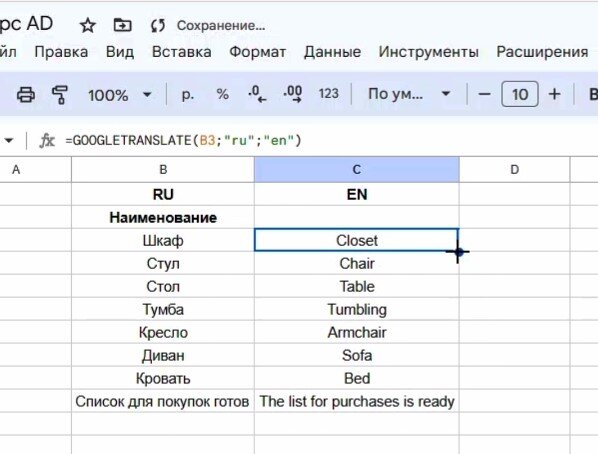Image resolution: width=598 pixels, height=454 pixels.
Task: Select the Стул cell
Action: [x=163, y=263]
